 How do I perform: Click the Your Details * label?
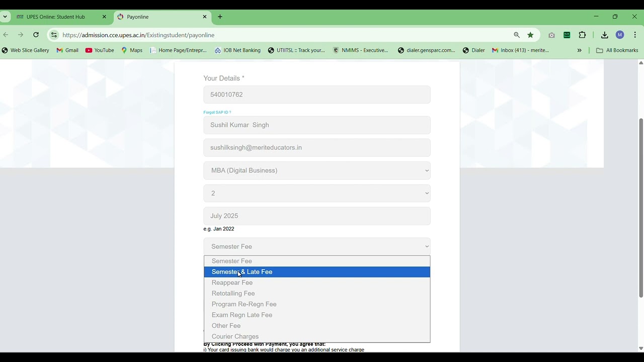click(x=224, y=78)
